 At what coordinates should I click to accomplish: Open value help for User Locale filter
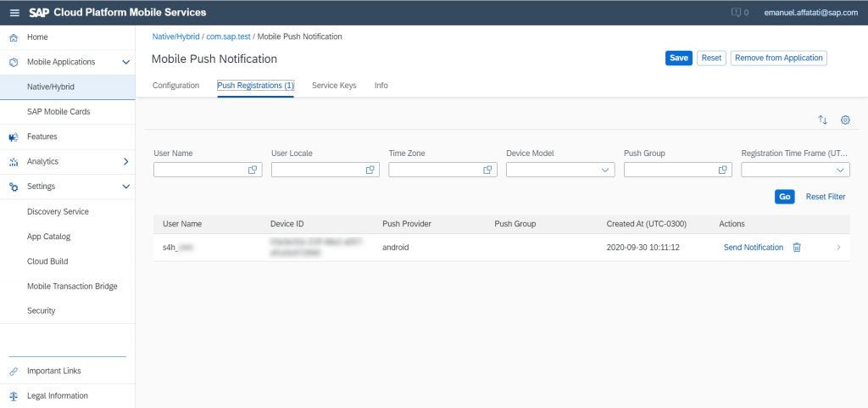coord(370,170)
